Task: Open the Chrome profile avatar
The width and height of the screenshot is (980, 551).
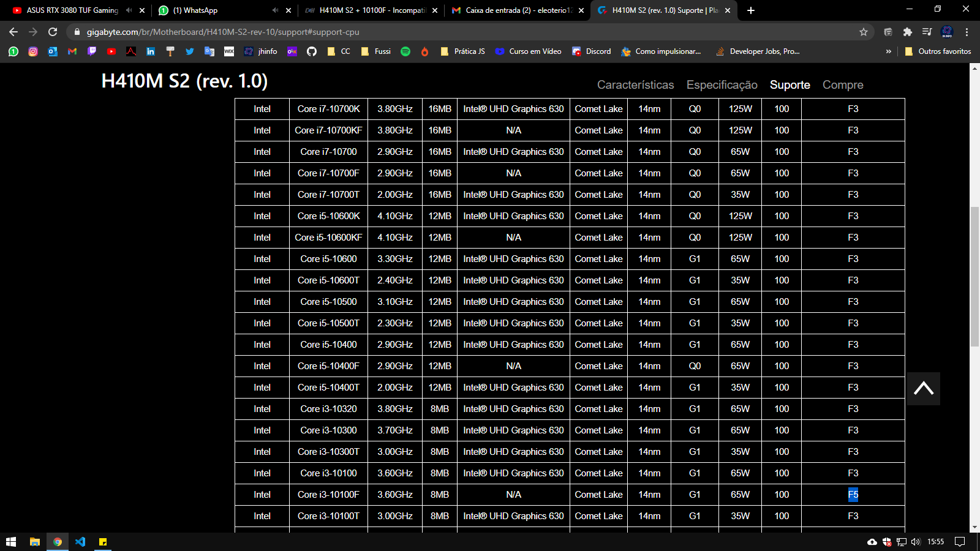Action: tap(947, 32)
